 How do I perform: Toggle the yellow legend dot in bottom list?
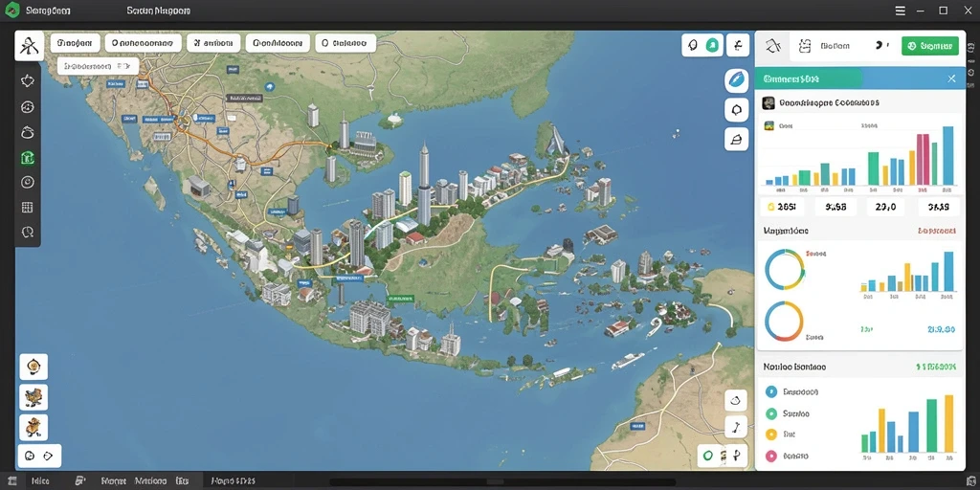pos(770,434)
